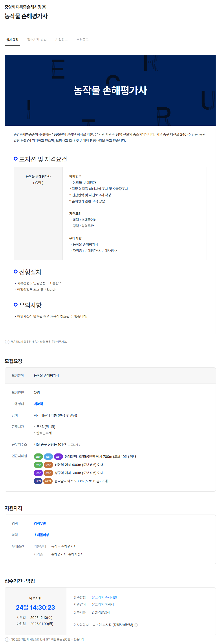Select the 상세요강 tab
The width and height of the screenshot is (220, 644).
12,40
